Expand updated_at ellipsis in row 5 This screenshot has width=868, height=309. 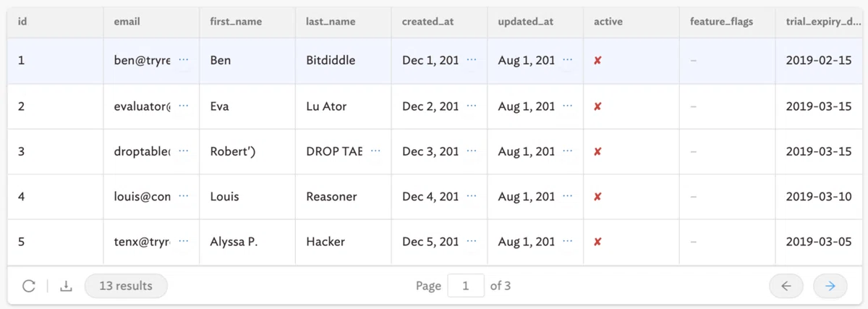[567, 242]
